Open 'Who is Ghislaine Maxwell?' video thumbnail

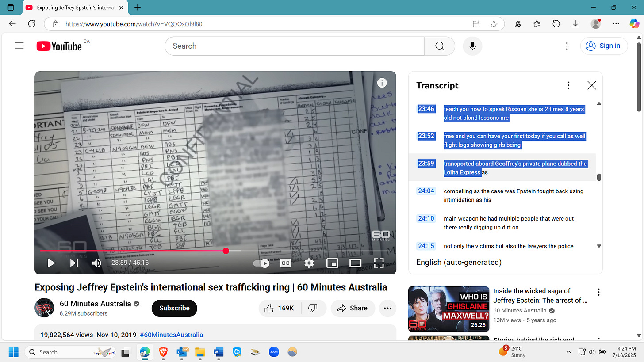448,309
